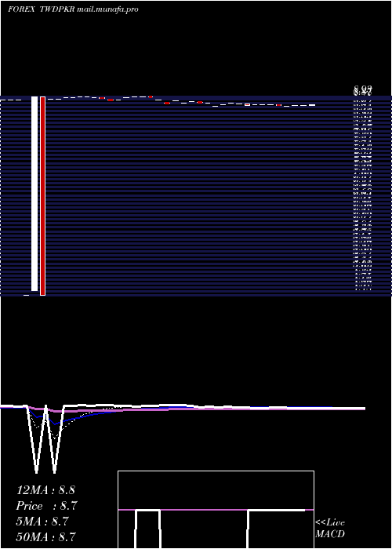Click the Price : 8.7 value
The height and width of the screenshot is (549, 392).
(46, 506)
